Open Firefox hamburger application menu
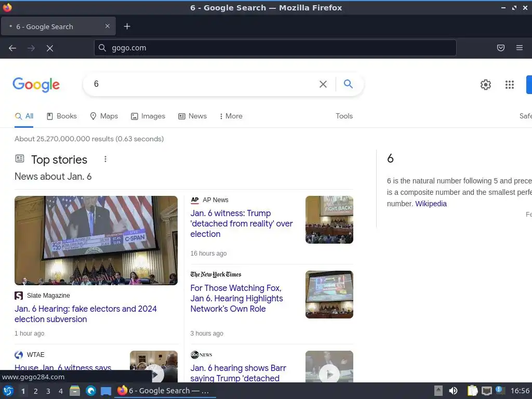This screenshot has width=532, height=399. (x=520, y=48)
